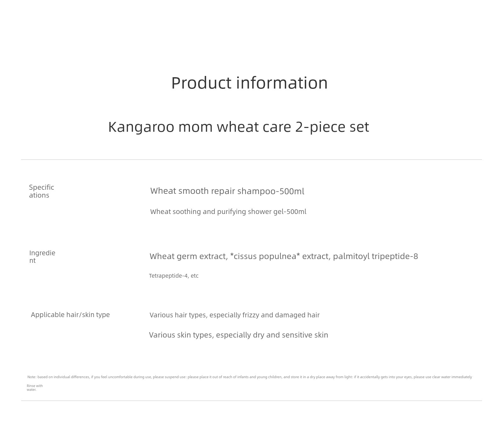
Task: Click the Specifications label
Action: point(42,191)
